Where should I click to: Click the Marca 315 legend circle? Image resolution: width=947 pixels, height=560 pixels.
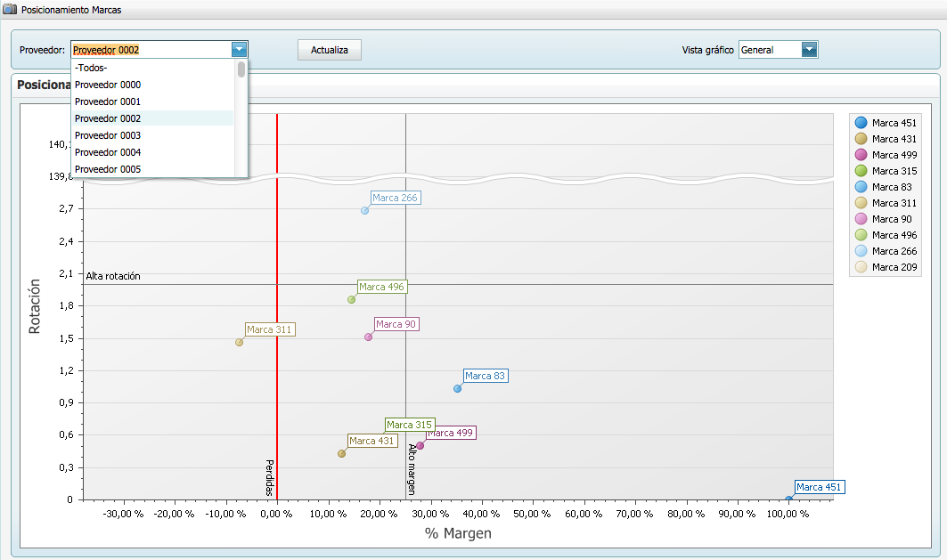(861, 171)
